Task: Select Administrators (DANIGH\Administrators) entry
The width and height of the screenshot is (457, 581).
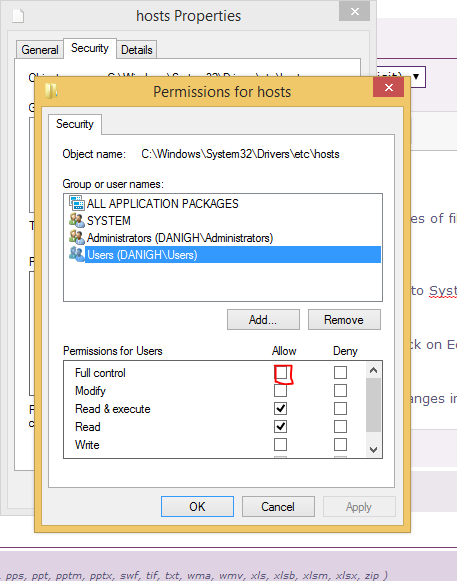Action: 225,238
